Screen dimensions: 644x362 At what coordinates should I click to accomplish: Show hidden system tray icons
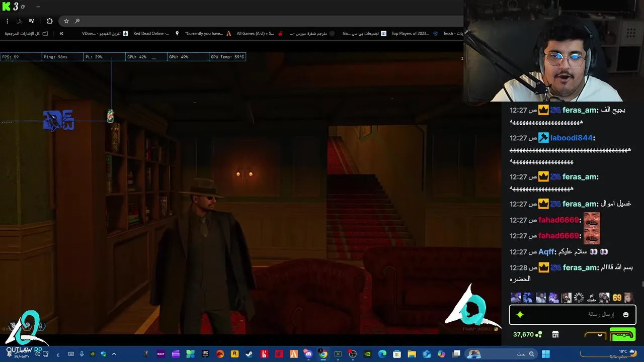(114, 354)
